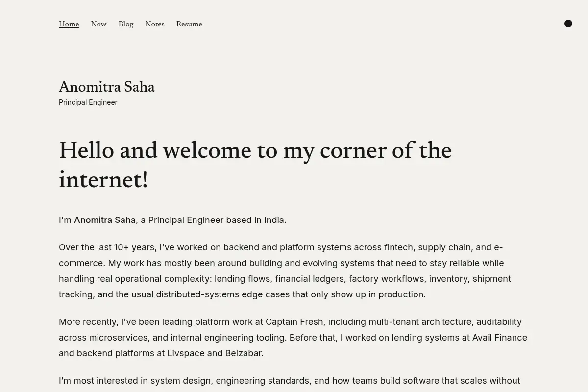
Task: Click the bold Anomitra Saha name in intro
Action: click(105, 220)
